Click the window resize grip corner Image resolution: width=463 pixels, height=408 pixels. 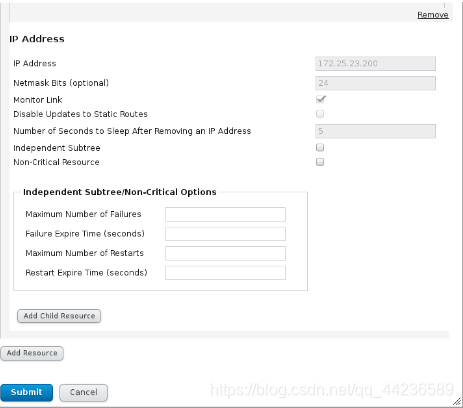457,402
